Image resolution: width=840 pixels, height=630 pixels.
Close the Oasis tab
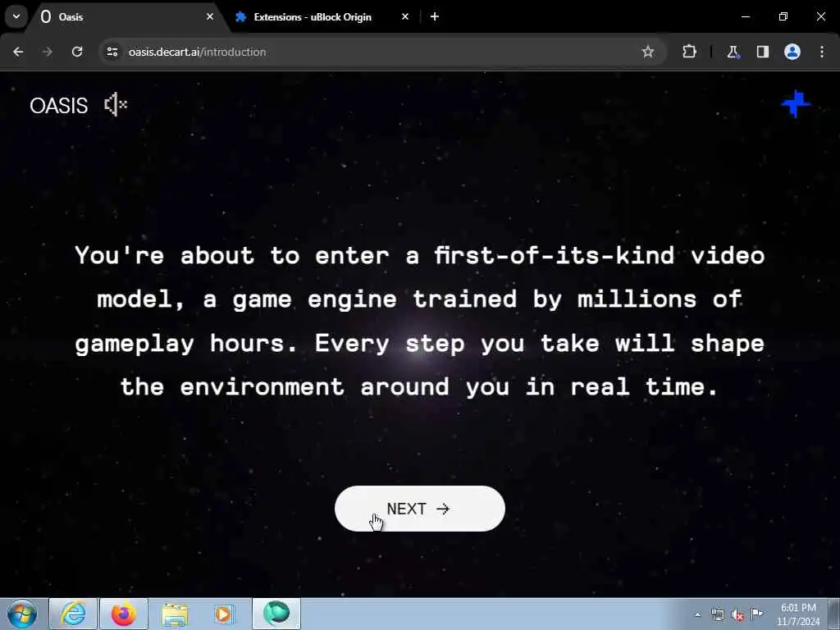pyautogui.click(x=210, y=16)
